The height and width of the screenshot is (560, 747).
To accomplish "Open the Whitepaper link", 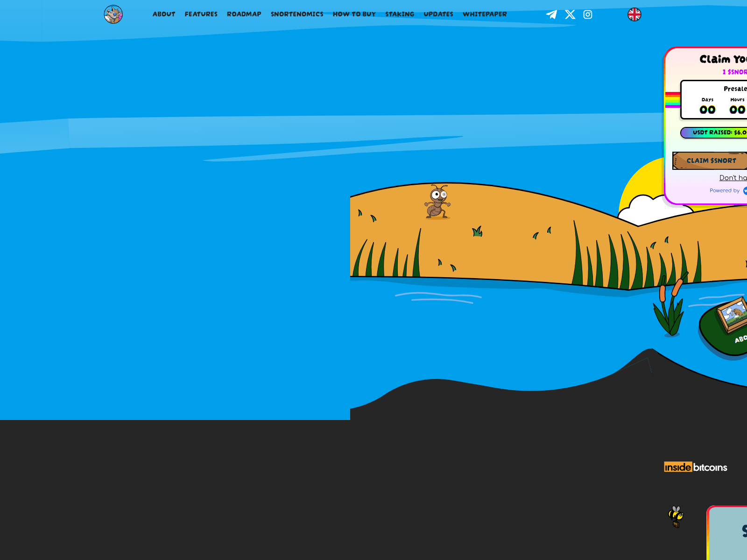I will tap(484, 14).
